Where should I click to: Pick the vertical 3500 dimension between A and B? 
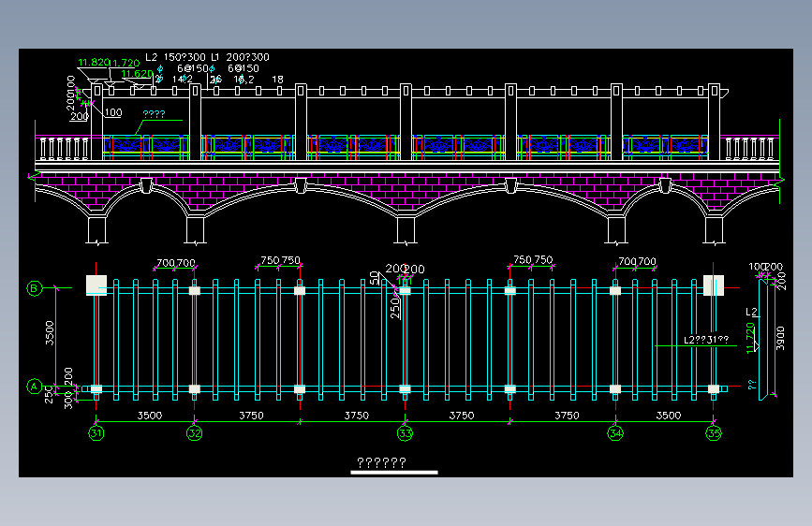point(50,333)
